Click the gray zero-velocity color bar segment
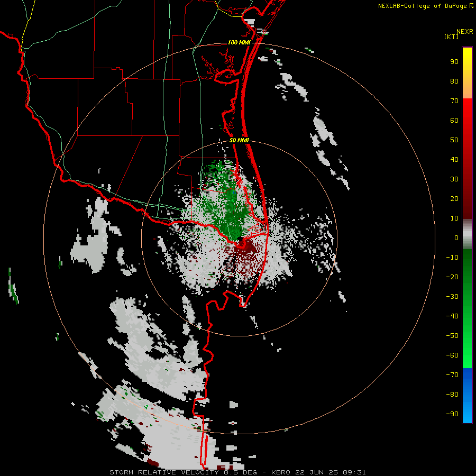 (467, 234)
